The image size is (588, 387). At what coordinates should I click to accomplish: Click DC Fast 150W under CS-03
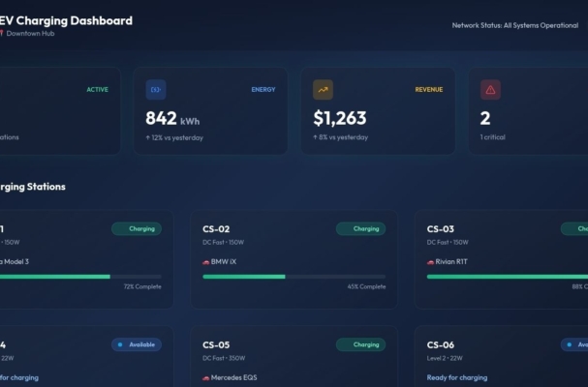coord(448,243)
